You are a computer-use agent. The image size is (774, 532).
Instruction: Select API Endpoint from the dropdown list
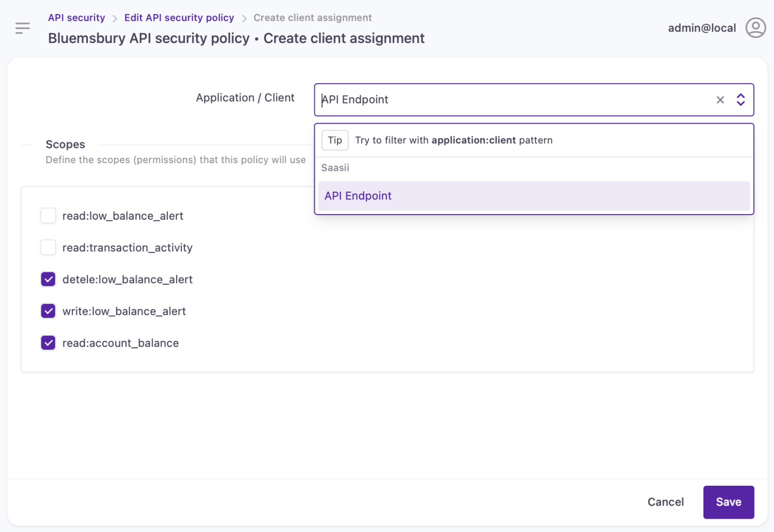(358, 196)
